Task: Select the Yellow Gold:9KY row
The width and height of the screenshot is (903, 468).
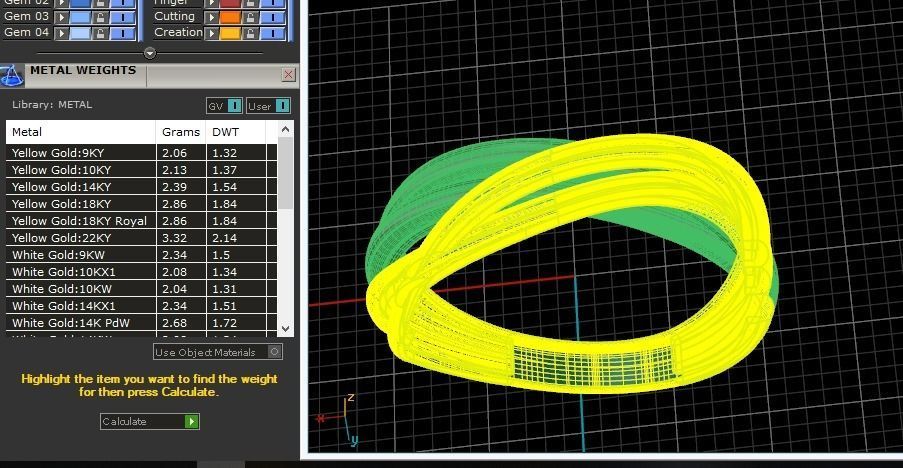Action: click(x=141, y=153)
